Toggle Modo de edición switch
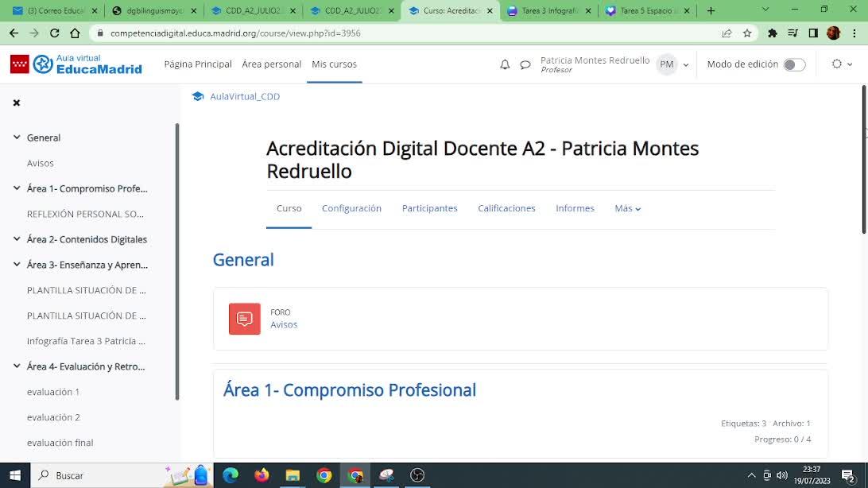Image resolution: width=868 pixels, height=488 pixels. [x=793, y=64]
